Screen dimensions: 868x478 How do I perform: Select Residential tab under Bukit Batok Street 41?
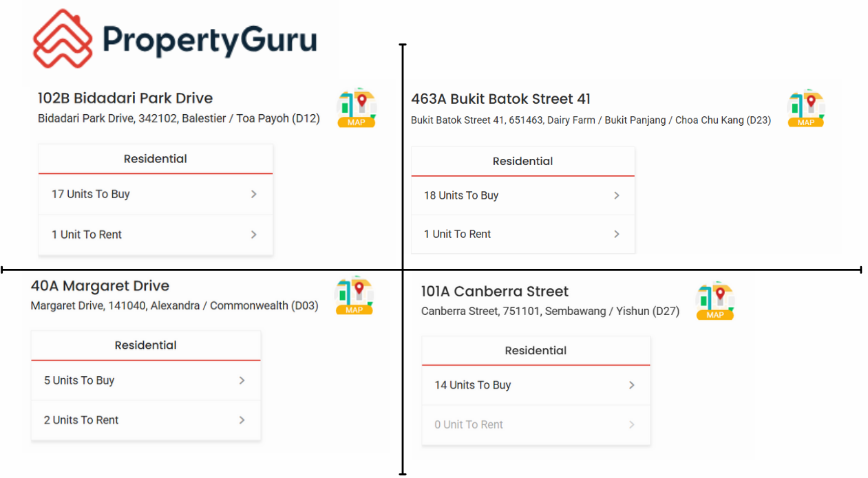(x=523, y=162)
